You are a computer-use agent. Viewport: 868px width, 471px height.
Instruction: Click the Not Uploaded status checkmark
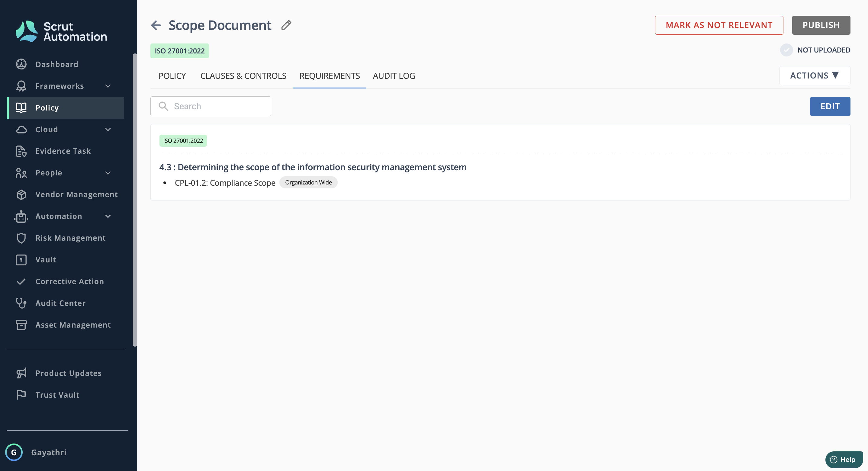click(786, 50)
